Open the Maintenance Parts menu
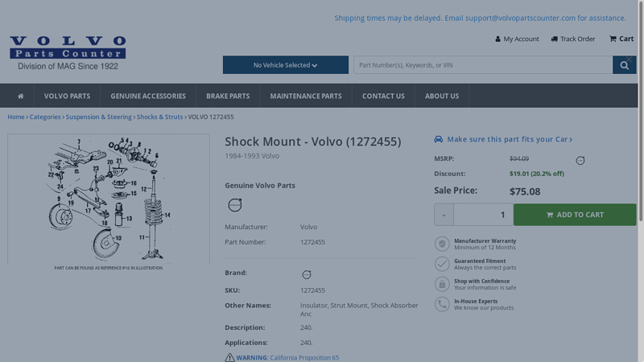This screenshot has height=362, width=644. pyautogui.click(x=306, y=96)
